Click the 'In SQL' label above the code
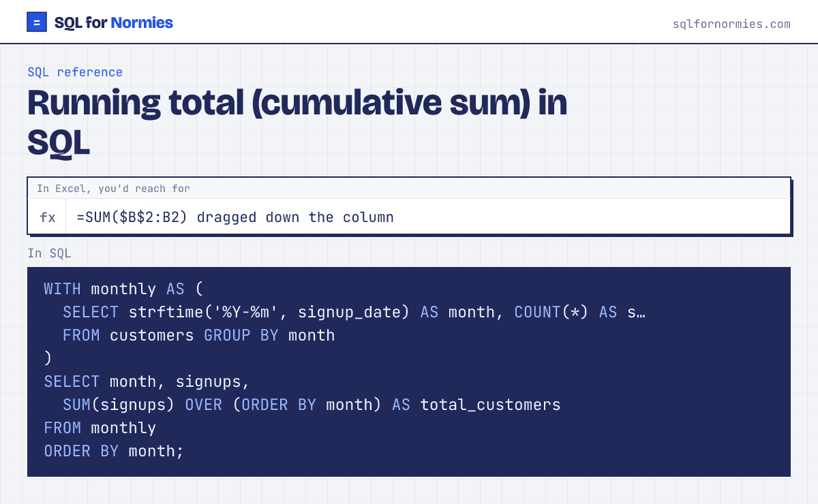The width and height of the screenshot is (818, 504). click(49, 253)
